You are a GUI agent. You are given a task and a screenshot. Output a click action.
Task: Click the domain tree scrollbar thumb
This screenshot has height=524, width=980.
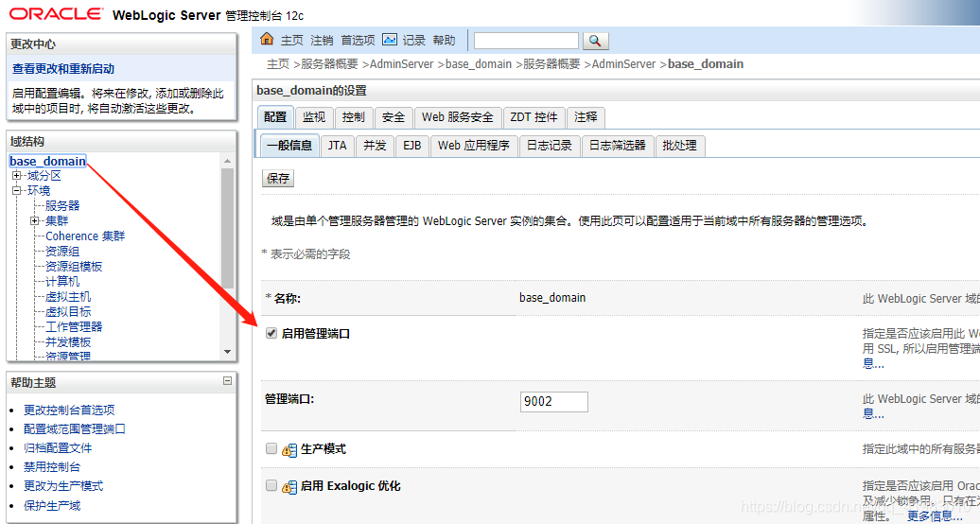[x=227, y=228]
